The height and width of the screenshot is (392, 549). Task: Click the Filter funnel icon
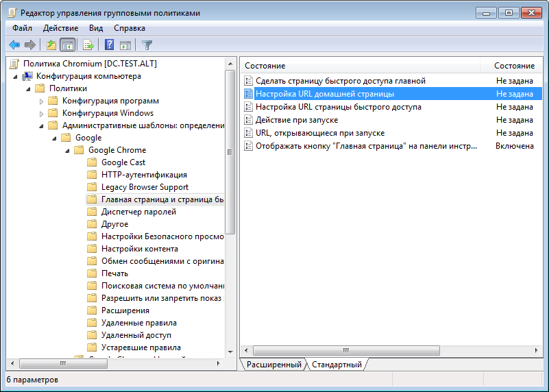point(147,45)
